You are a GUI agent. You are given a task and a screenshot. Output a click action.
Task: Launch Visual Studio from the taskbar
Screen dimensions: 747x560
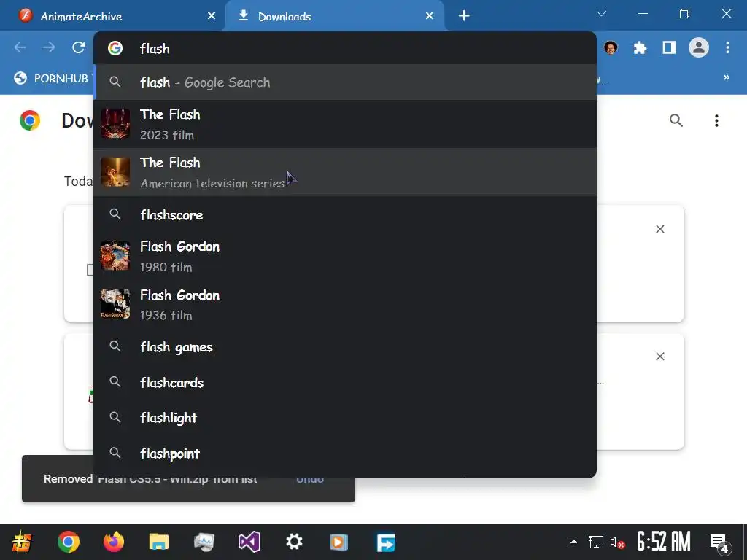point(249,542)
